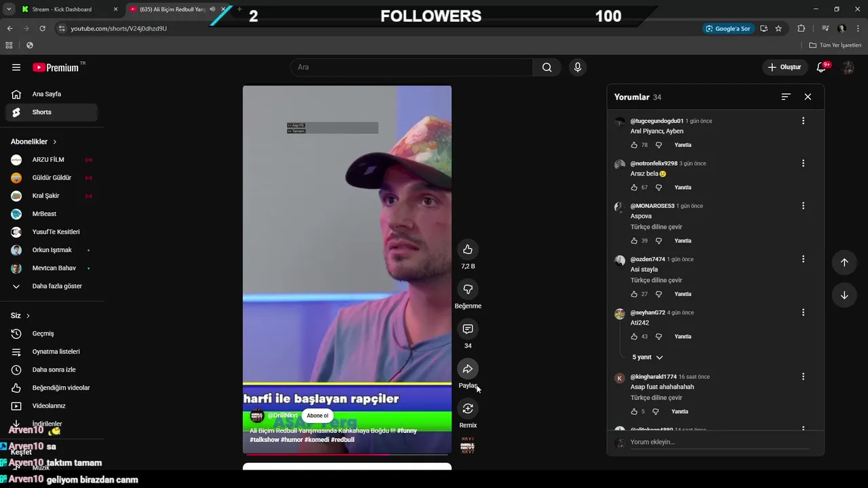Click Abone ol subscribe button
This screenshot has height=488, width=868.
(x=317, y=415)
